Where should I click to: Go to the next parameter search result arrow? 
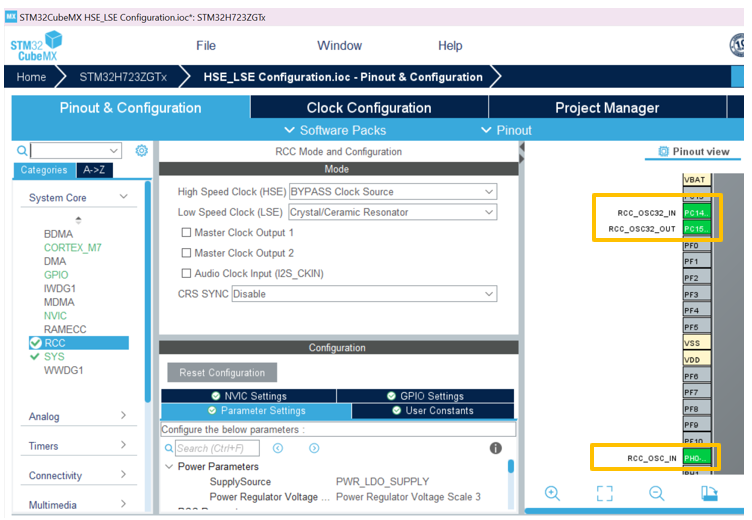point(314,448)
